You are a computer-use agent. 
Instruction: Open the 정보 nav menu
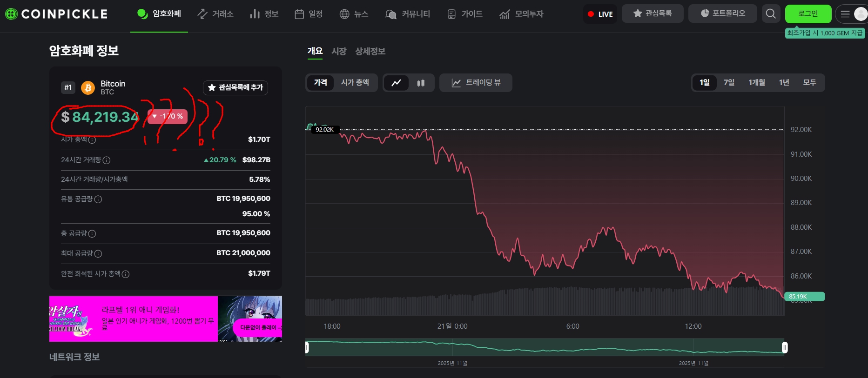[x=264, y=14]
